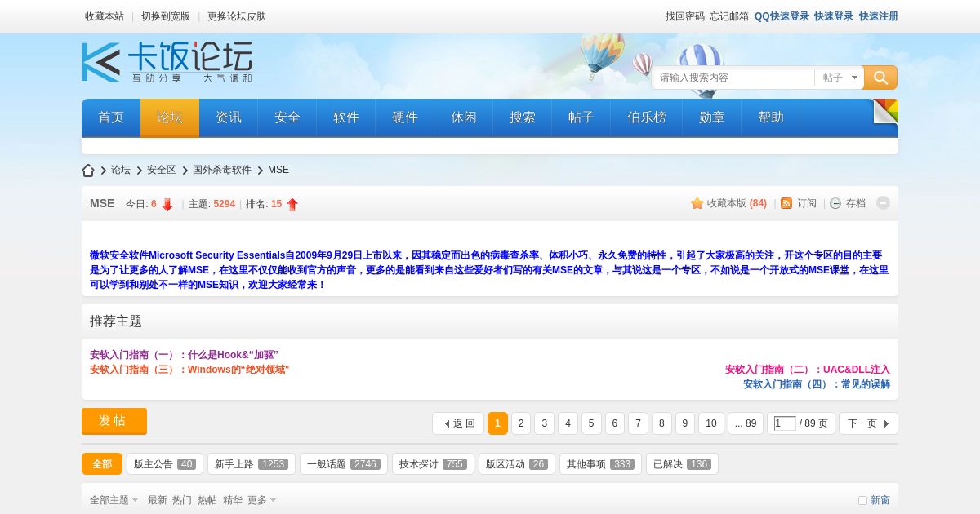Image resolution: width=980 pixels, height=514 pixels.
Task: Expand the 更多 filter dropdown
Action: [262, 500]
